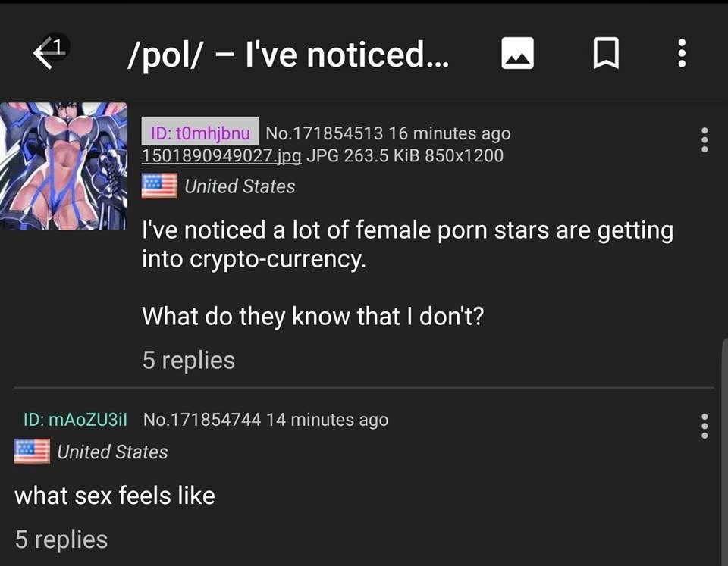The width and height of the screenshot is (728, 566).
Task: Tap the US flag icon in first post
Action: tap(159, 186)
